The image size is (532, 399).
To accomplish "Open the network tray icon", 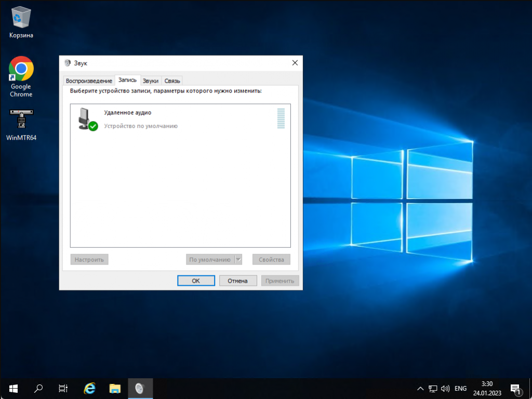I will [433, 388].
